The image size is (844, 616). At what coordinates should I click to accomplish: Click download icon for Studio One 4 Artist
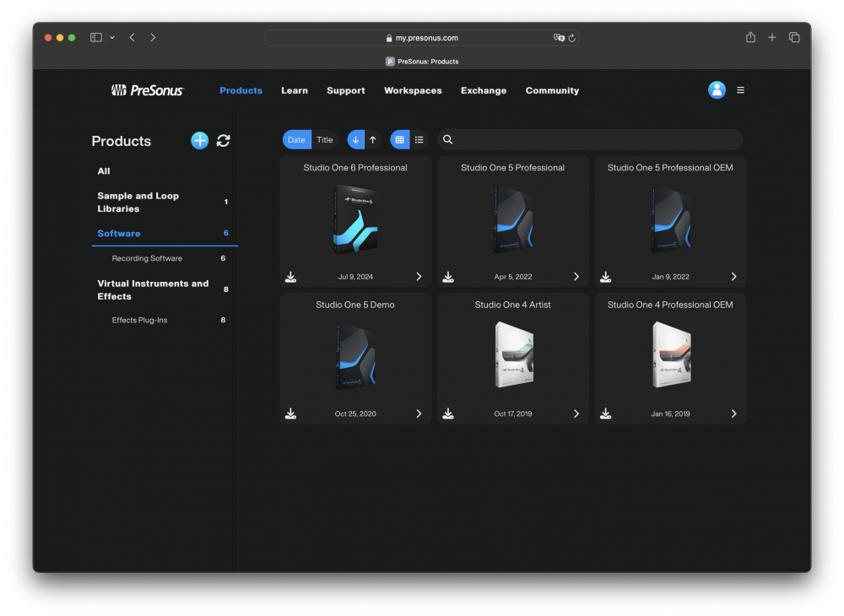pos(448,413)
